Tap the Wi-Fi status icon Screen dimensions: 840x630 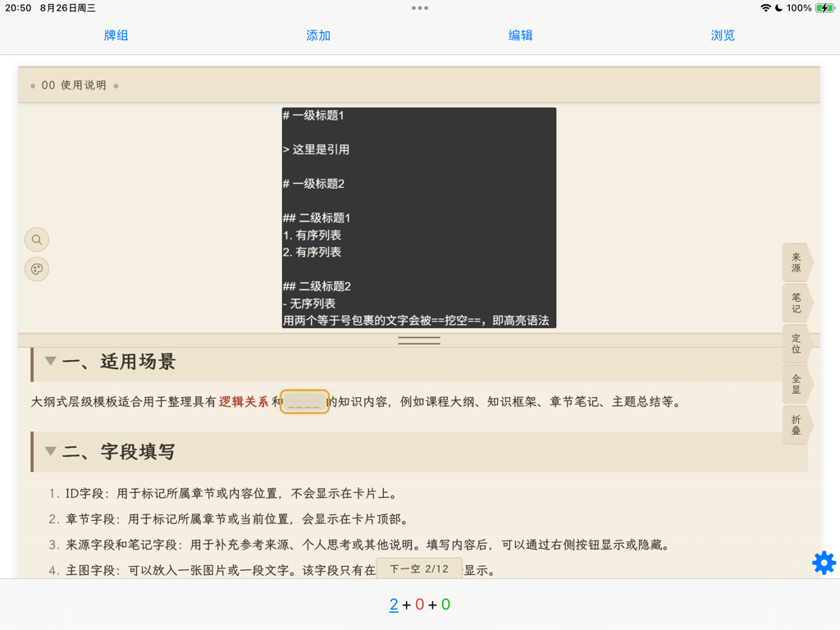click(x=765, y=8)
